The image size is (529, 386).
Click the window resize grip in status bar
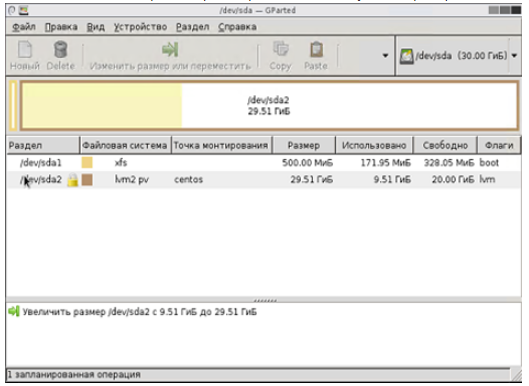(516, 375)
